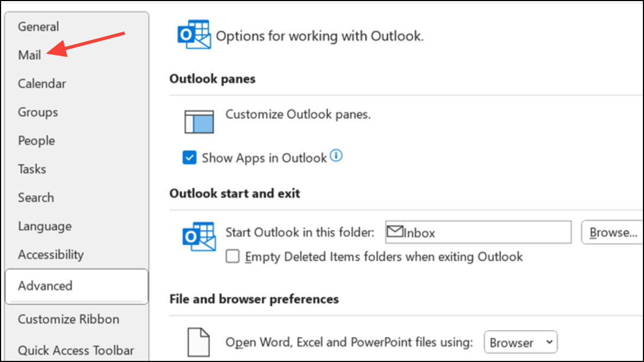Click the Browse button for start folder
The height and width of the screenshot is (362, 644).
pyautogui.click(x=613, y=233)
